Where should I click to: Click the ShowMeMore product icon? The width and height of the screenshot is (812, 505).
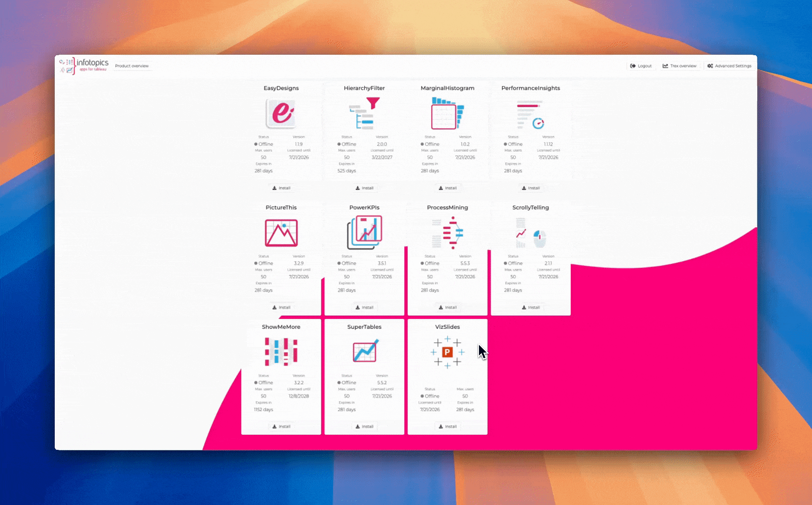[281, 352]
